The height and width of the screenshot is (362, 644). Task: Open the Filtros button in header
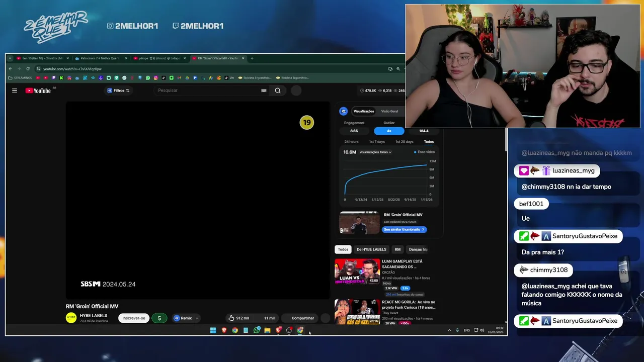(x=119, y=90)
